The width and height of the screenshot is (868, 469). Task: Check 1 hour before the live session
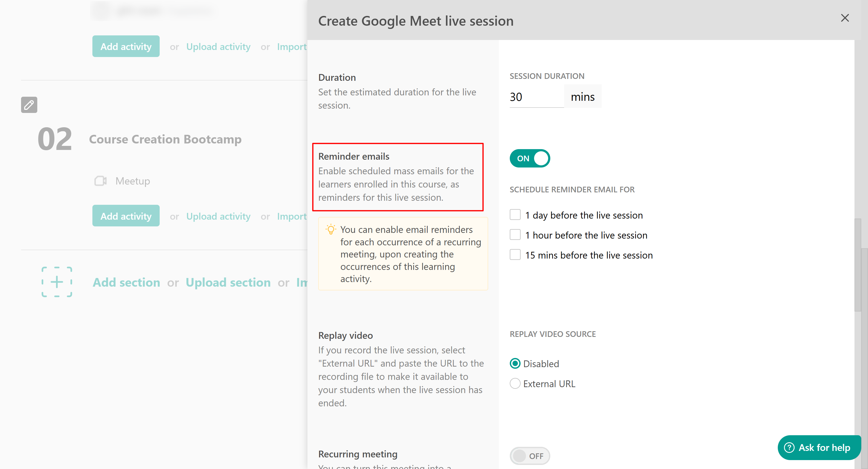[515, 235]
